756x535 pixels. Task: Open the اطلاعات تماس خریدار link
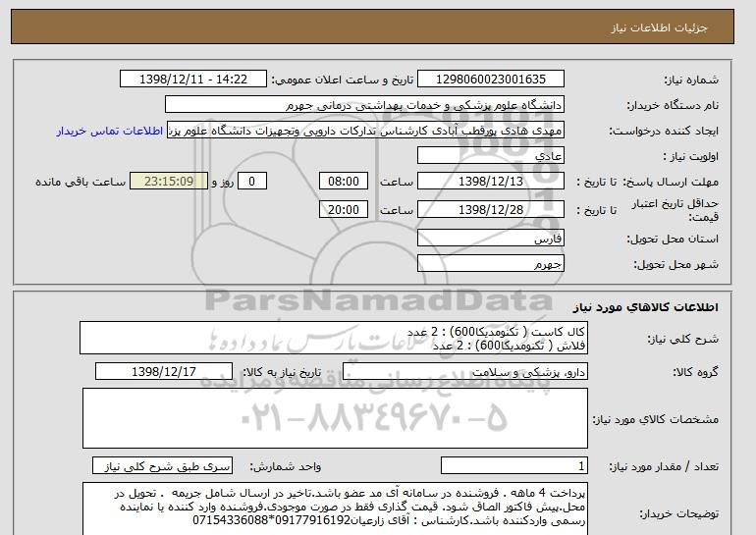(x=109, y=132)
